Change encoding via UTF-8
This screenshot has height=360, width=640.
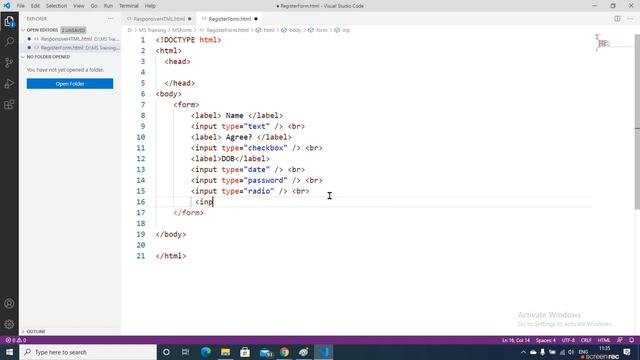(x=568, y=340)
